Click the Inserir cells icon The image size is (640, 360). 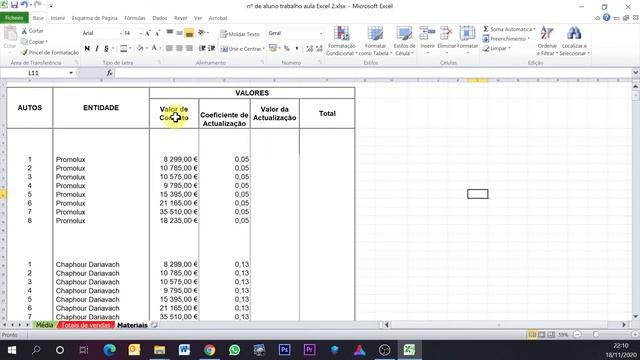tap(427, 33)
